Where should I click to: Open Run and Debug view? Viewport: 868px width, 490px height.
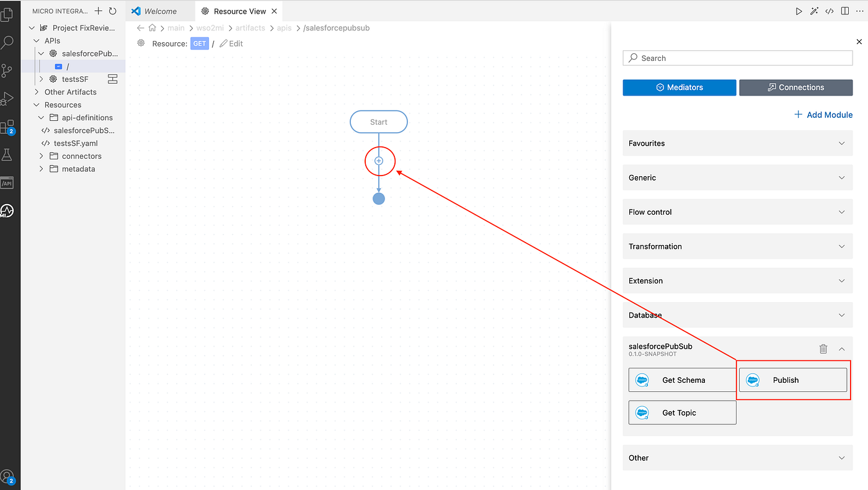7,99
